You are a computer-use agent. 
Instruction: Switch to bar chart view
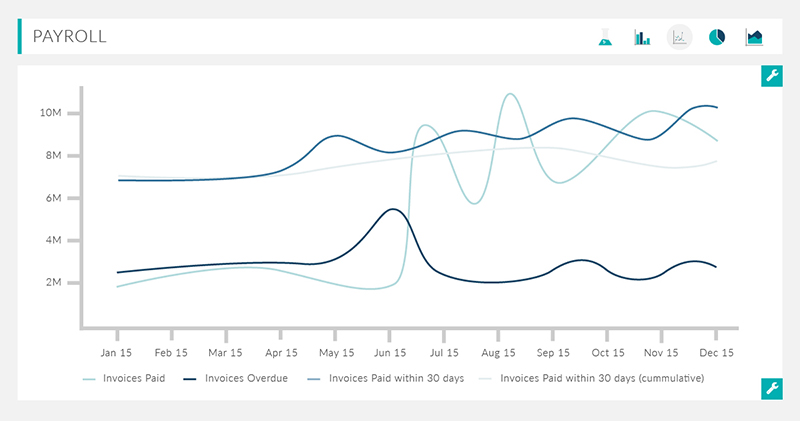pos(642,37)
